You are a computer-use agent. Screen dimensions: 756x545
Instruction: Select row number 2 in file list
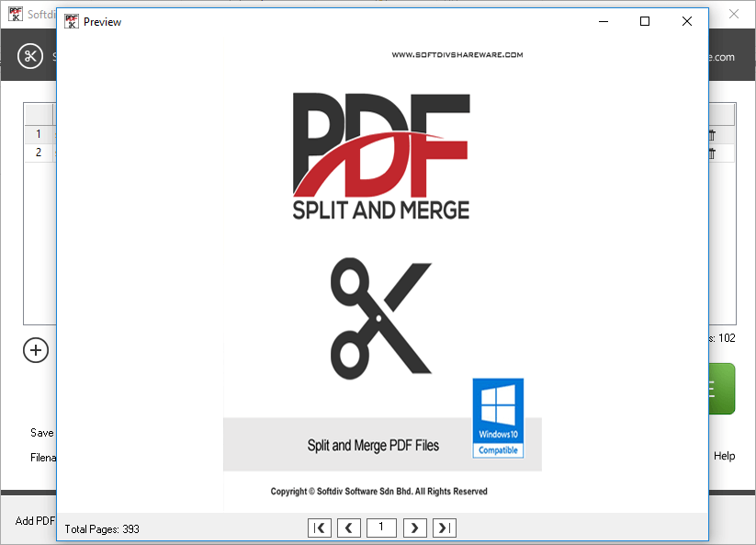pos(39,153)
